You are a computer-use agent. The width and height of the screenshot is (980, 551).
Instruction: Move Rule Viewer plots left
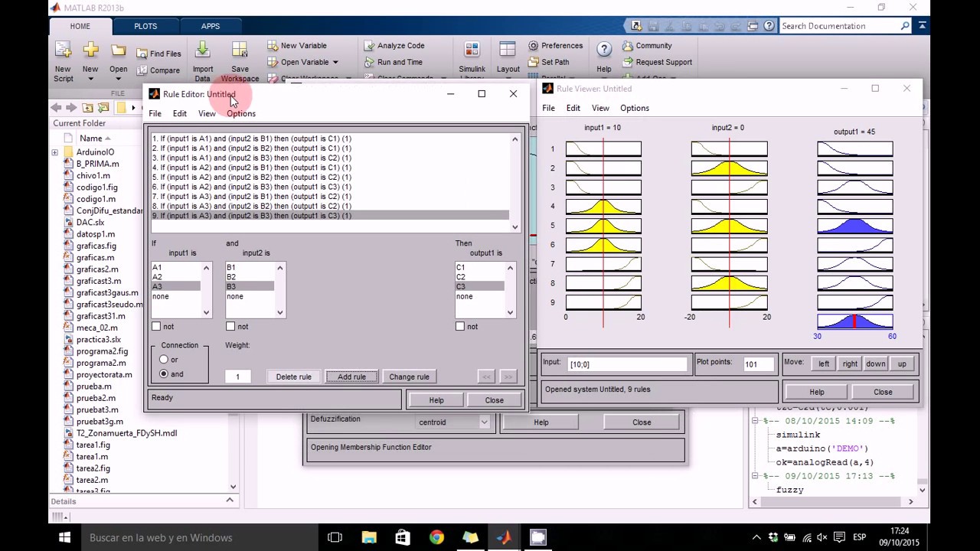point(824,364)
